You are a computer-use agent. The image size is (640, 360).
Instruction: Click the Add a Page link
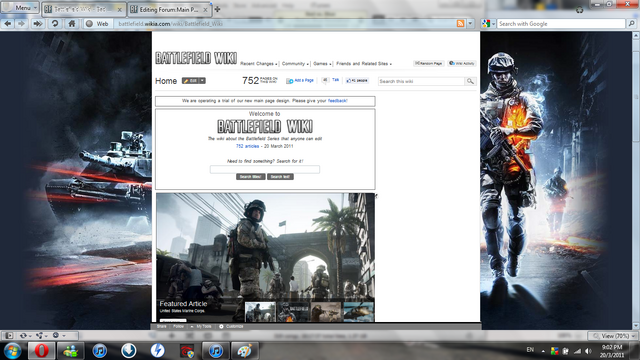tap(300, 81)
